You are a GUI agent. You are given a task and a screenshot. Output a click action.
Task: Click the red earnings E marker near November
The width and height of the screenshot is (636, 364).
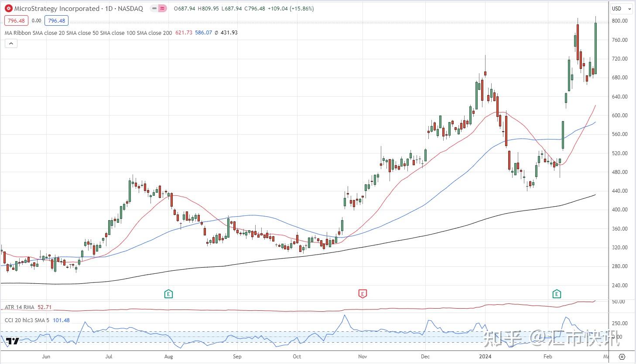point(362,294)
